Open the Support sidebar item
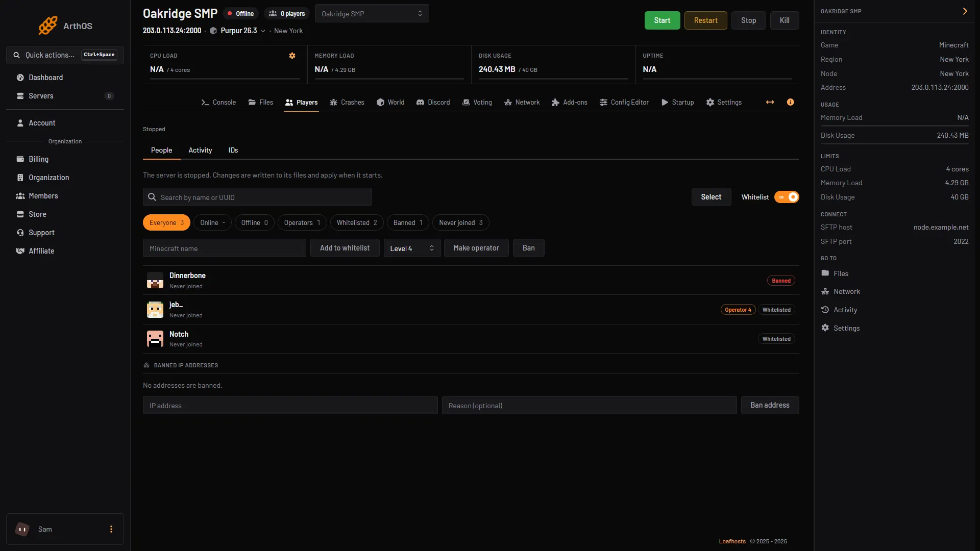The image size is (980, 551). [65, 233]
